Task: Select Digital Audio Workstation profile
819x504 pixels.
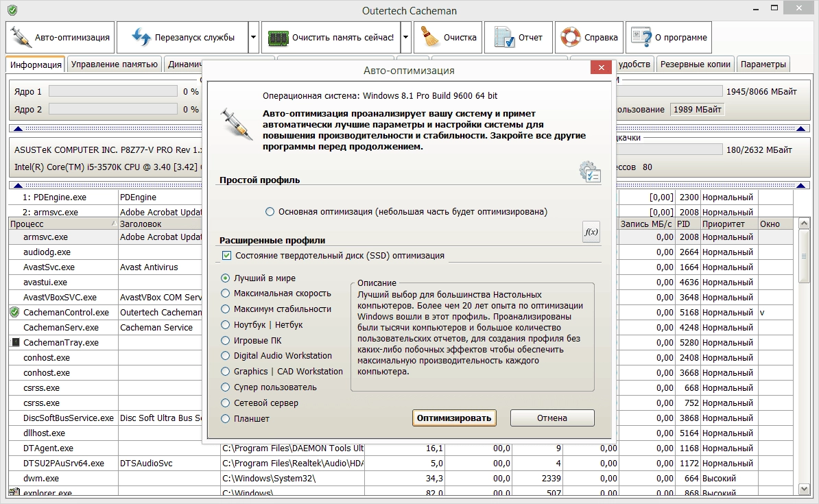Action: point(276,356)
